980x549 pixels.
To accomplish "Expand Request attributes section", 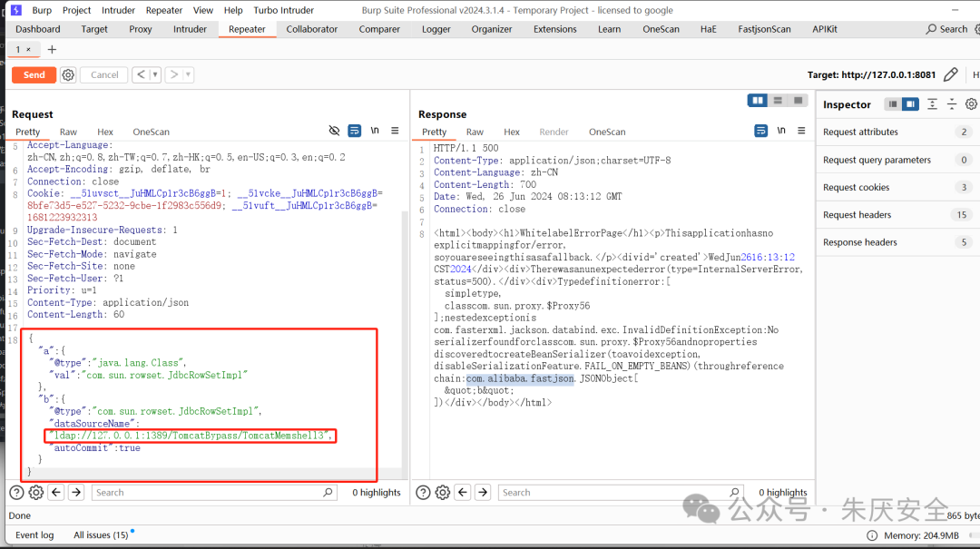I will [897, 132].
